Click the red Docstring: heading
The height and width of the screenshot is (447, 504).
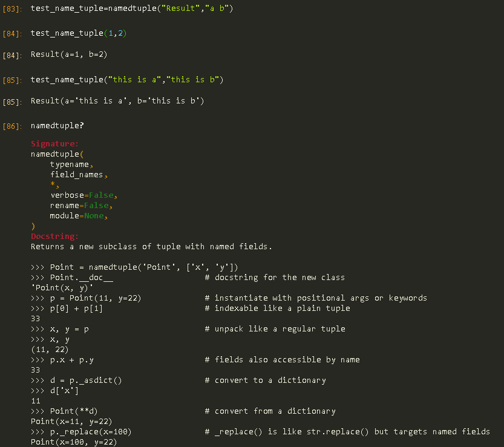54,236
